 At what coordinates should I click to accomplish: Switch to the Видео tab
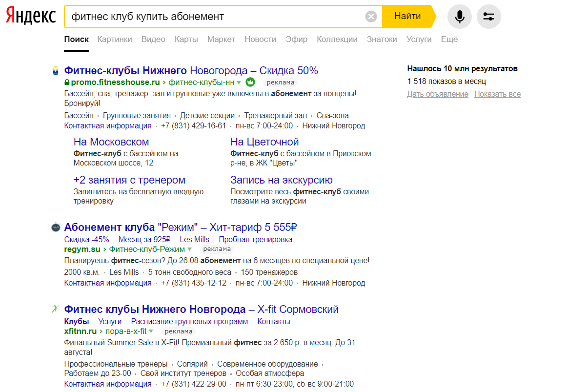[x=153, y=40]
